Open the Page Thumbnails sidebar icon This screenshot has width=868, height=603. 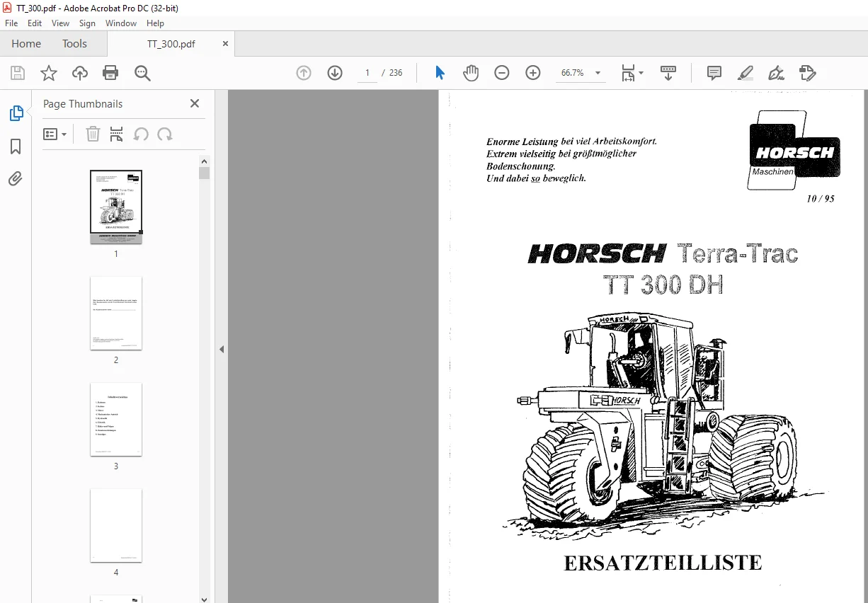tap(16, 113)
